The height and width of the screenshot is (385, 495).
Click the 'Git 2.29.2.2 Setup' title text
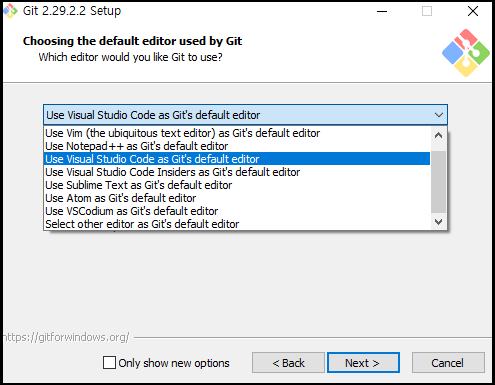(x=72, y=11)
